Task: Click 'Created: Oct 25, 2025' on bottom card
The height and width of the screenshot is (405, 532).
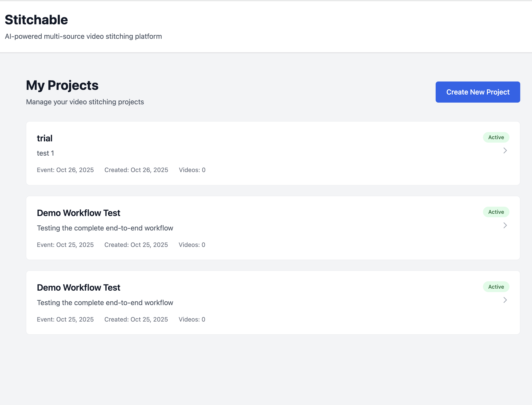Action: coord(136,319)
